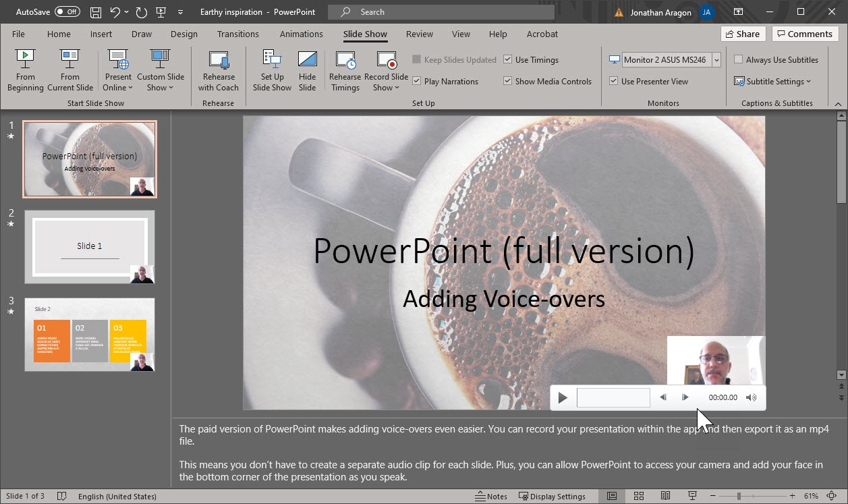
Task: Enable Always Use Subtitles
Action: [739, 60]
